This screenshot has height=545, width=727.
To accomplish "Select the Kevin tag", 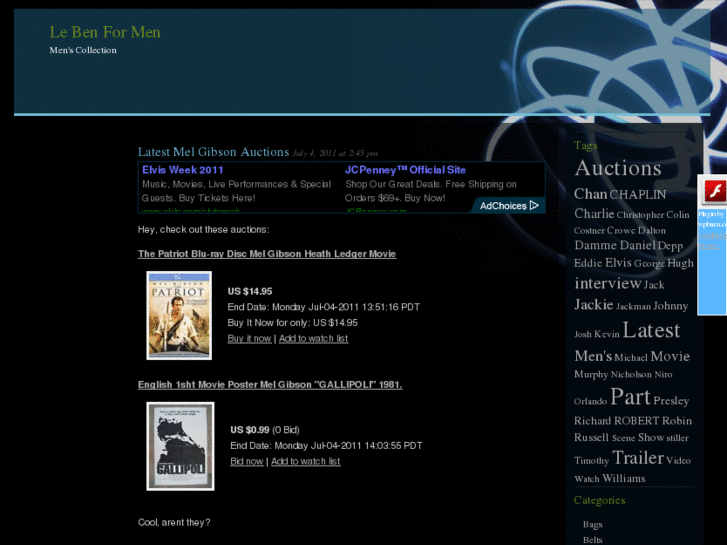I will (607, 334).
